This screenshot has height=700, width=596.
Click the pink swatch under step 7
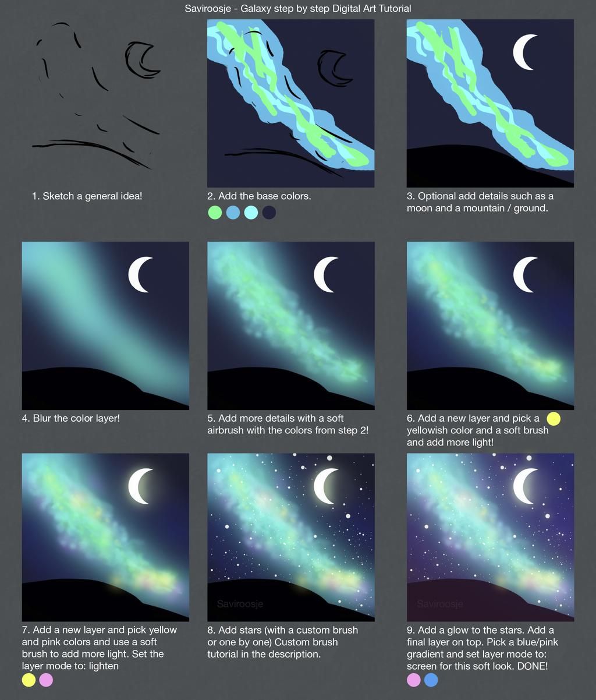click(46, 680)
